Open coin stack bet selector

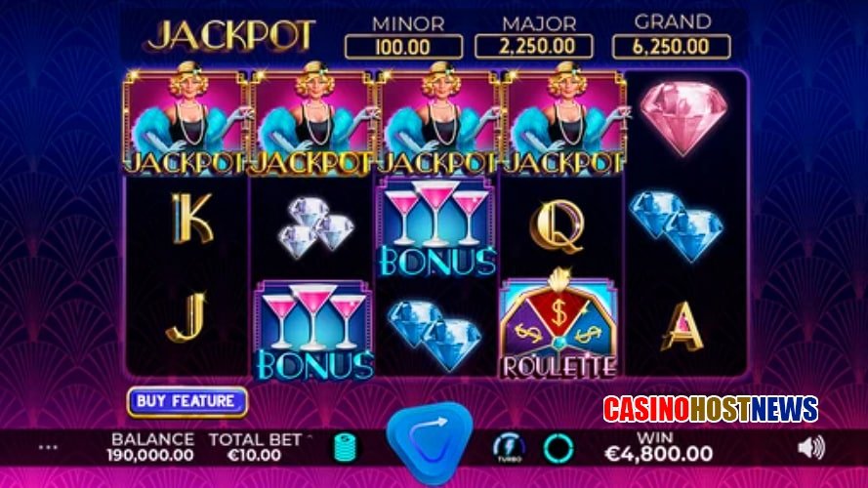[x=346, y=448]
